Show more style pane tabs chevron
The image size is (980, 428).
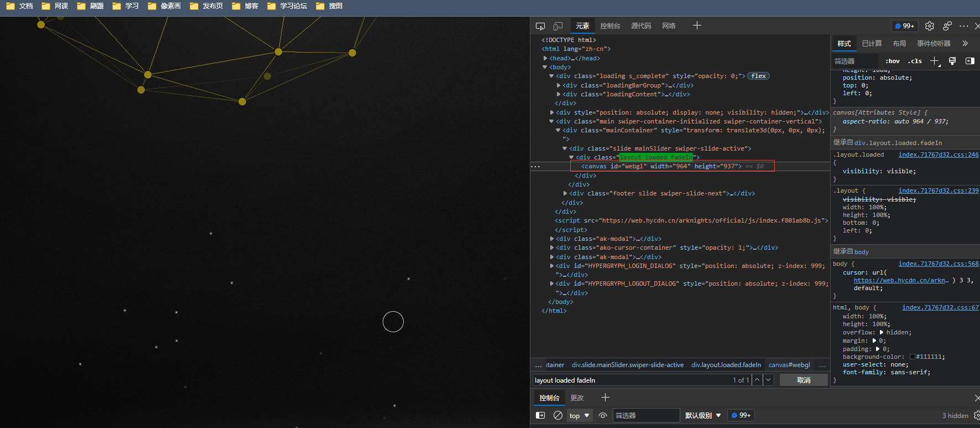965,43
